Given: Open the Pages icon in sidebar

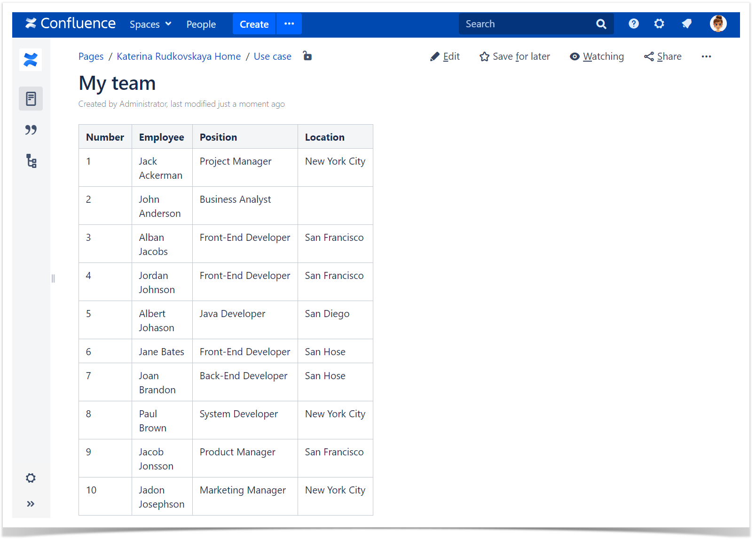Looking at the screenshot, I should pyautogui.click(x=31, y=99).
